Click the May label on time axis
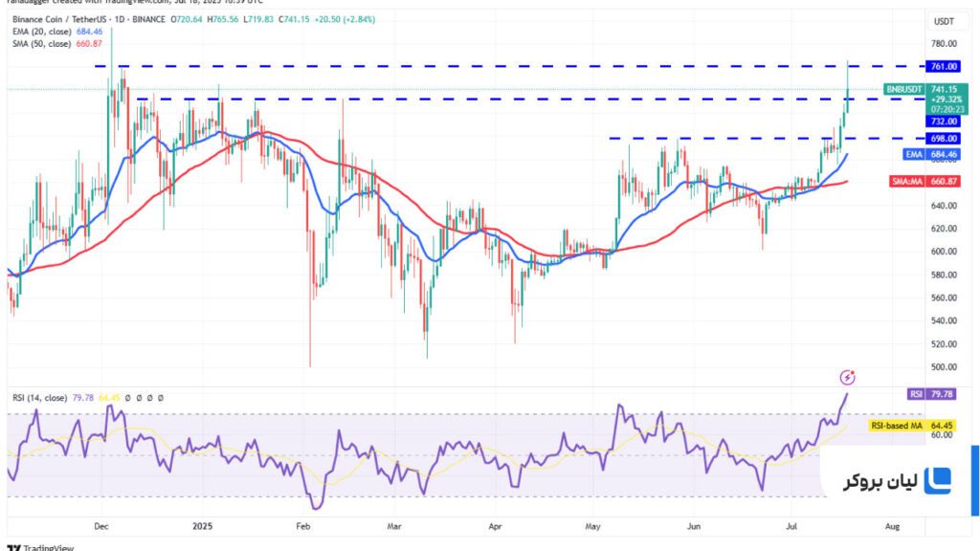 pyautogui.click(x=593, y=527)
